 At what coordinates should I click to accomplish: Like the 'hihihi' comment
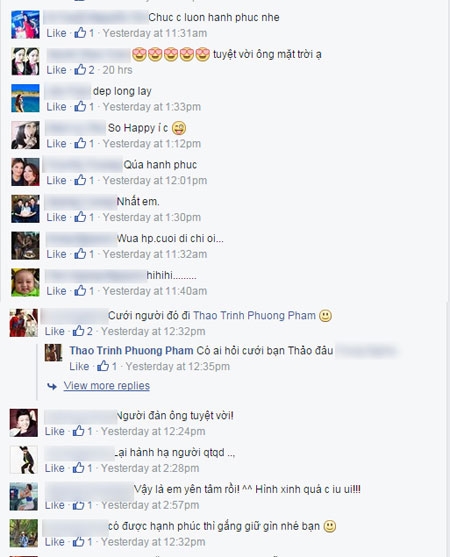[x=56, y=291]
